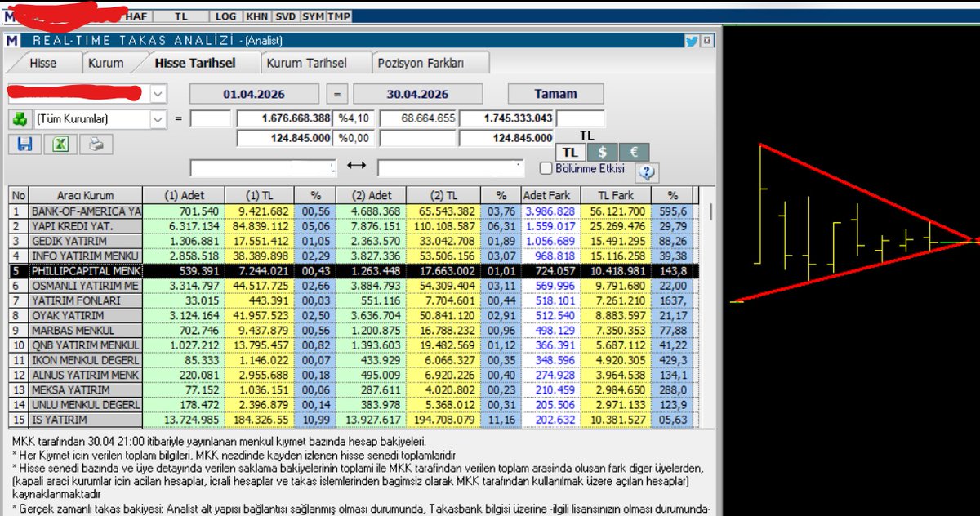The height and width of the screenshot is (516, 980).
Task: Open the (Tüm Kurumlar) dropdown
Action: pos(158,119)
